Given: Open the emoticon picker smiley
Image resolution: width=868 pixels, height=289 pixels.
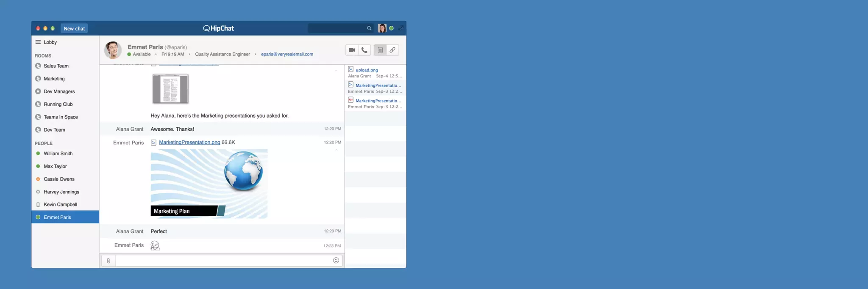Looking at the screenshot, I should coord(336,260).
